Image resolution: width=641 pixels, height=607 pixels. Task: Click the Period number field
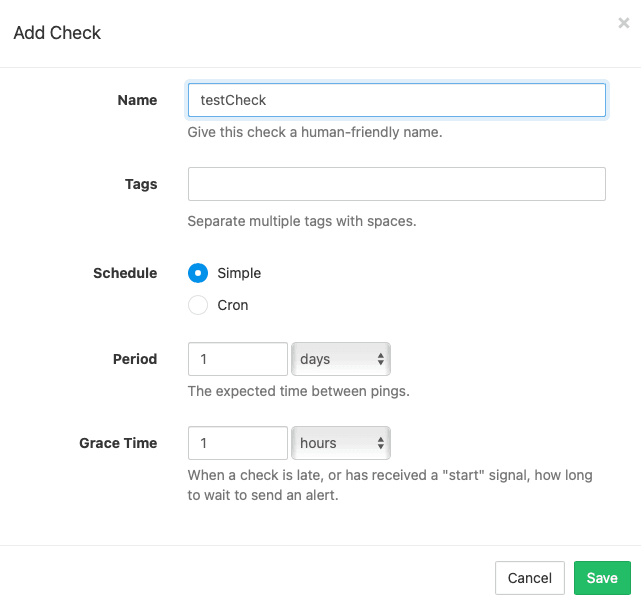coord(238,359)
